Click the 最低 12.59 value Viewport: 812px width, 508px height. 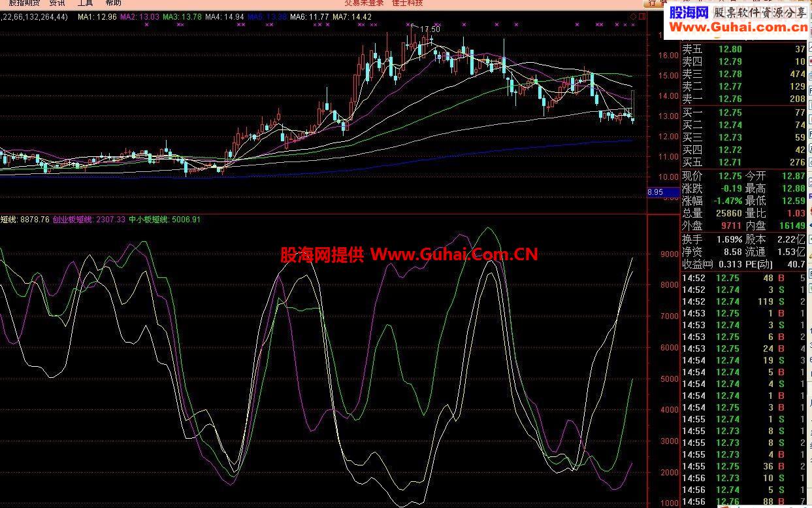[x=793, y=201]
